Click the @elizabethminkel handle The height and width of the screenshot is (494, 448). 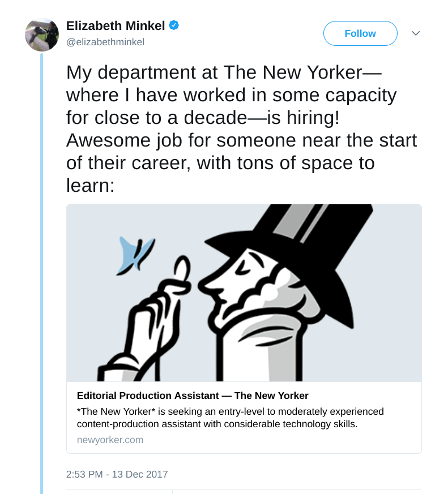tap(105, 42)
